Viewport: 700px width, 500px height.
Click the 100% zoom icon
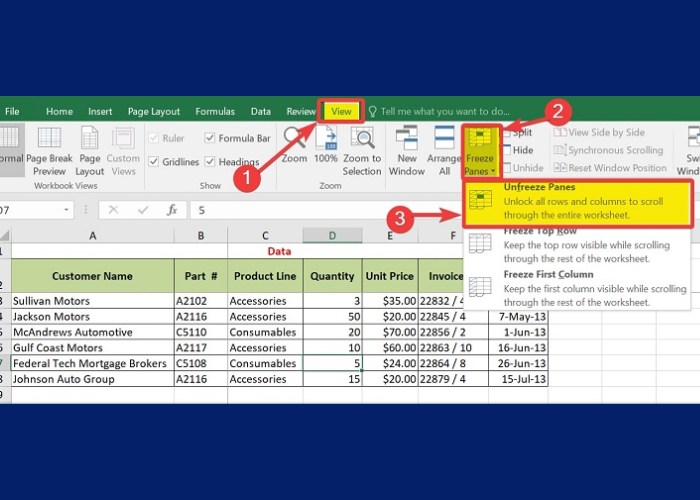326,139
